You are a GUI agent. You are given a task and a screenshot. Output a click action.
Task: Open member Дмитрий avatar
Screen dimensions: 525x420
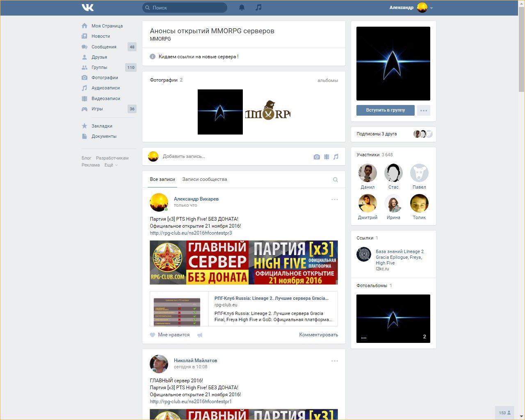pyautogui.click(x=367, y=203)
